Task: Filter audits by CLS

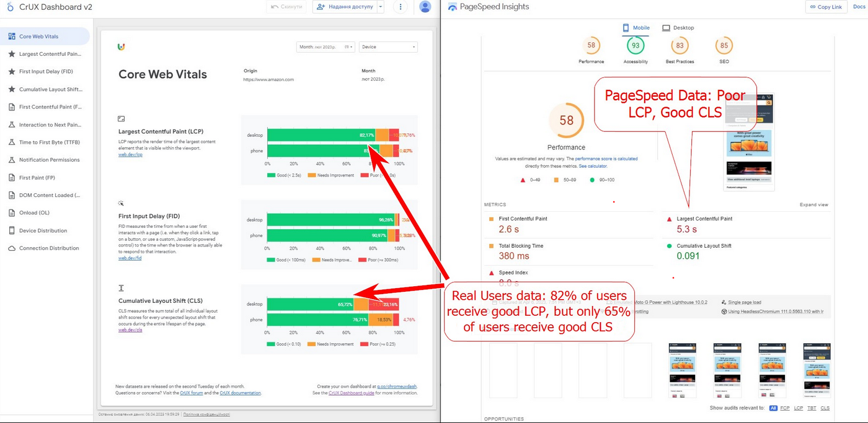Action: (x=825, y=408)
